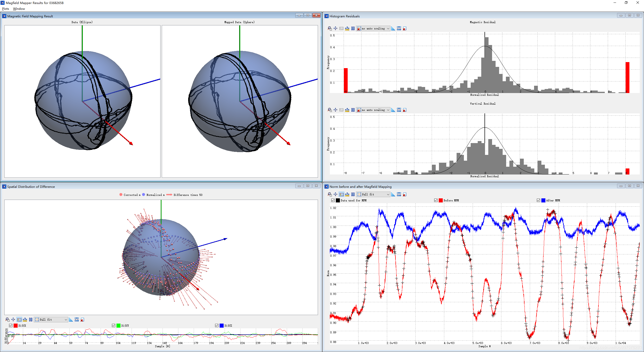Select pan tool in Magnetic Residual toolbar
Screen dimensions: 644x352
[x=335, y=28]
